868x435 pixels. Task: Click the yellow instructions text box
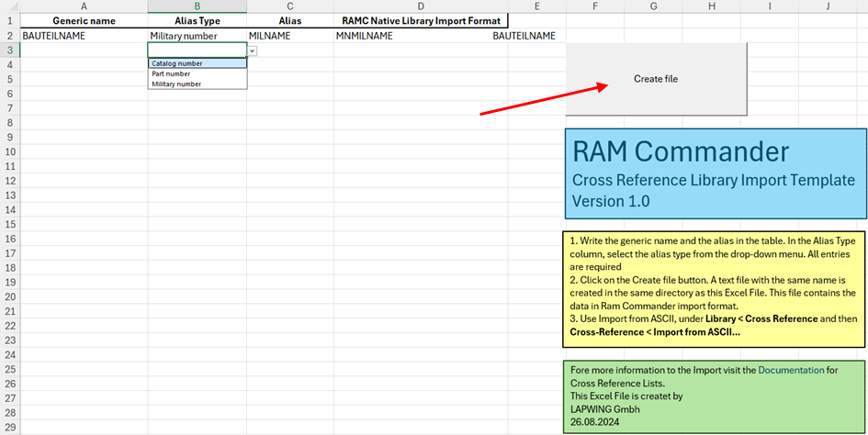click(716, 288)
